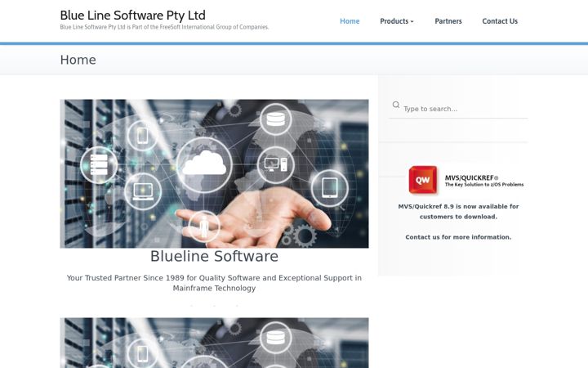Image resolution: width=588 pixels, height=368 pixels.
Task: Click the Home page heading
Action: pos(78,60)
